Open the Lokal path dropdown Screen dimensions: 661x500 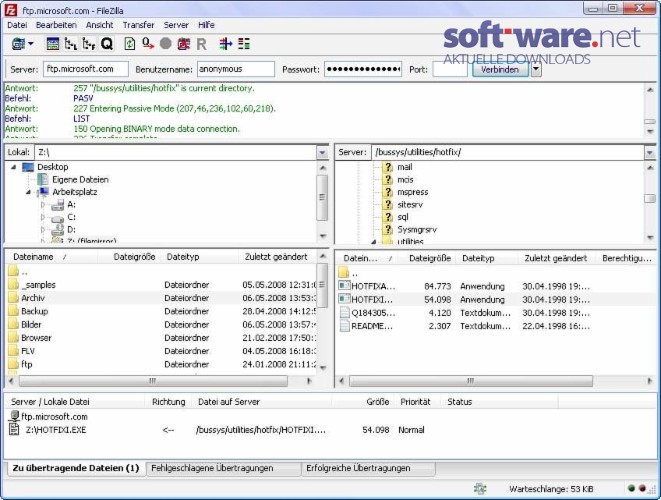pyautogui.click(x=322, y=152)
